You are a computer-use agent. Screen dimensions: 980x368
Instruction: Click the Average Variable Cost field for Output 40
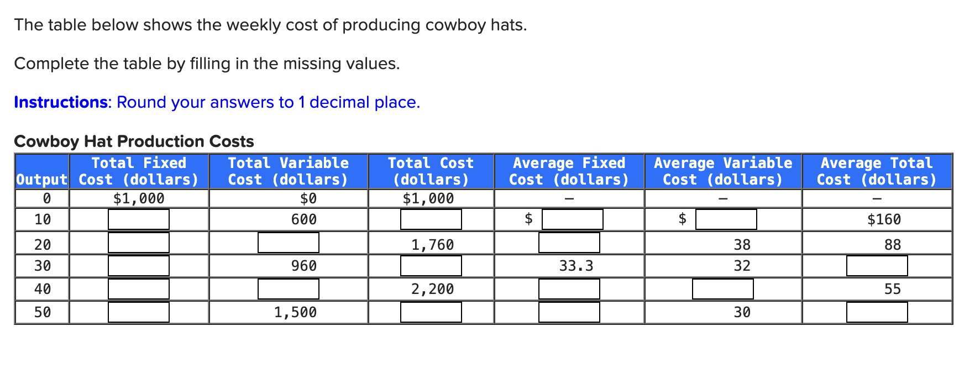(x=722, y=288)
